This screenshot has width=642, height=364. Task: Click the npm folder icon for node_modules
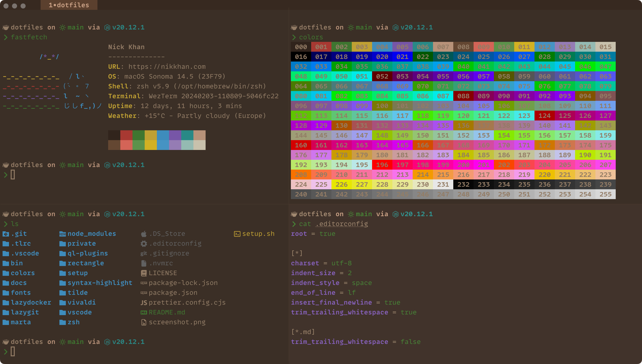tap(63, 234)
